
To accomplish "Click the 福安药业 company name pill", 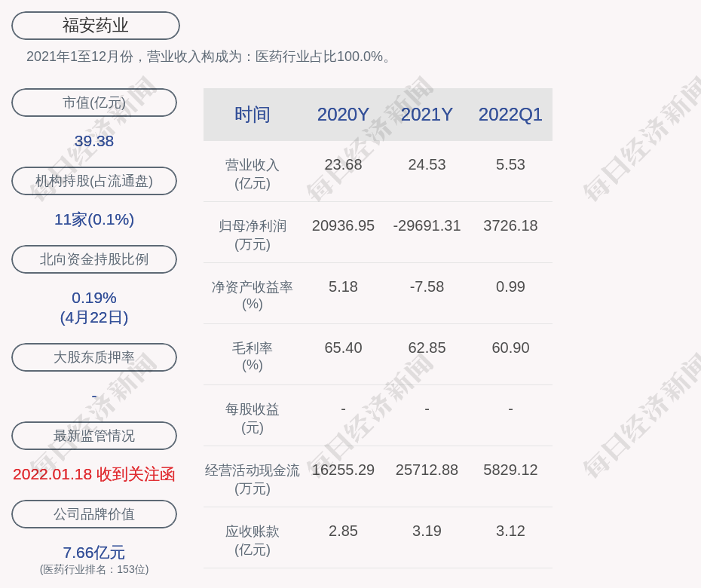I will point(96,26).
